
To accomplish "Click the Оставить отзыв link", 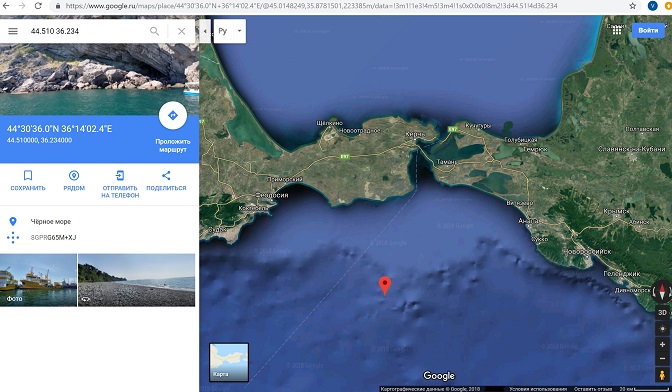I will [593, 389].
